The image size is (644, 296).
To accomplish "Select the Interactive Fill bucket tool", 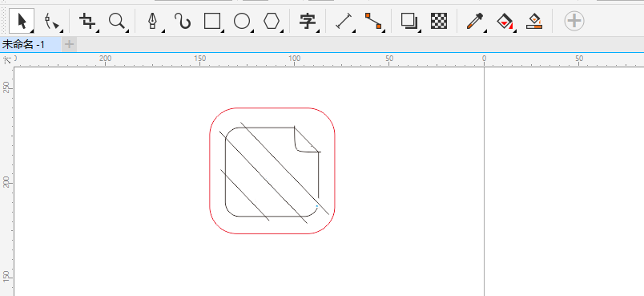I will 505,21.
